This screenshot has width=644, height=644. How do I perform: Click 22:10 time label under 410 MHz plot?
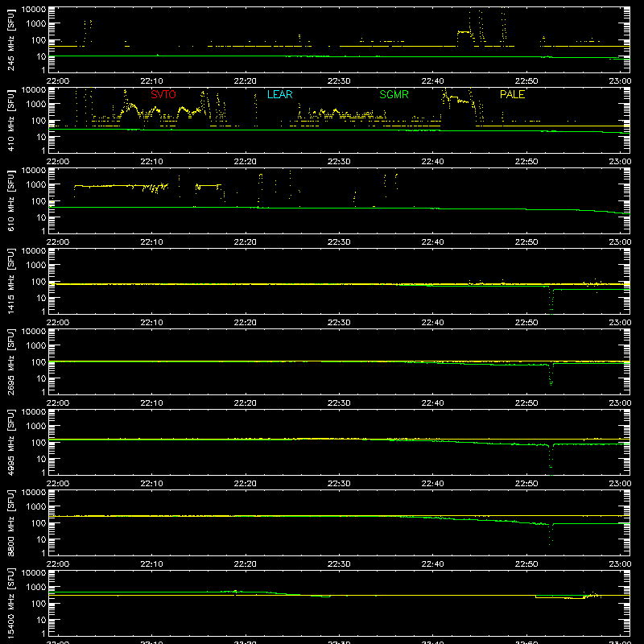(151, 162)
